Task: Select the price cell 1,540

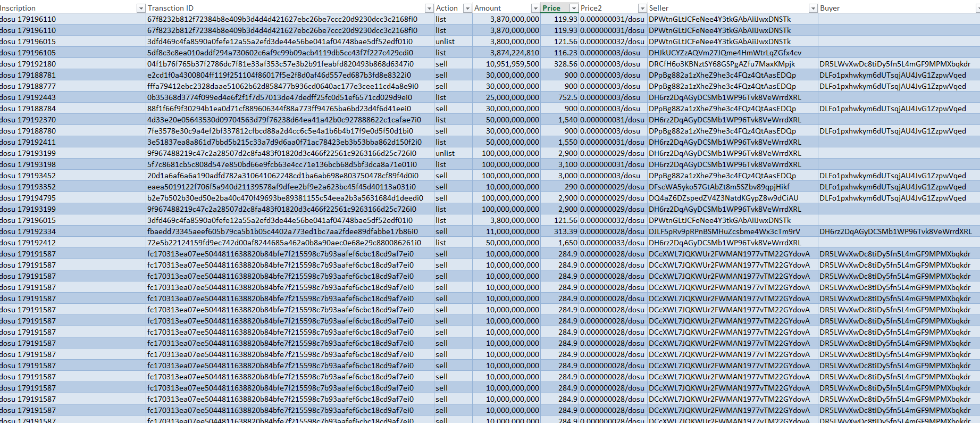Action: pyautogui.click(x=559, y=120)
